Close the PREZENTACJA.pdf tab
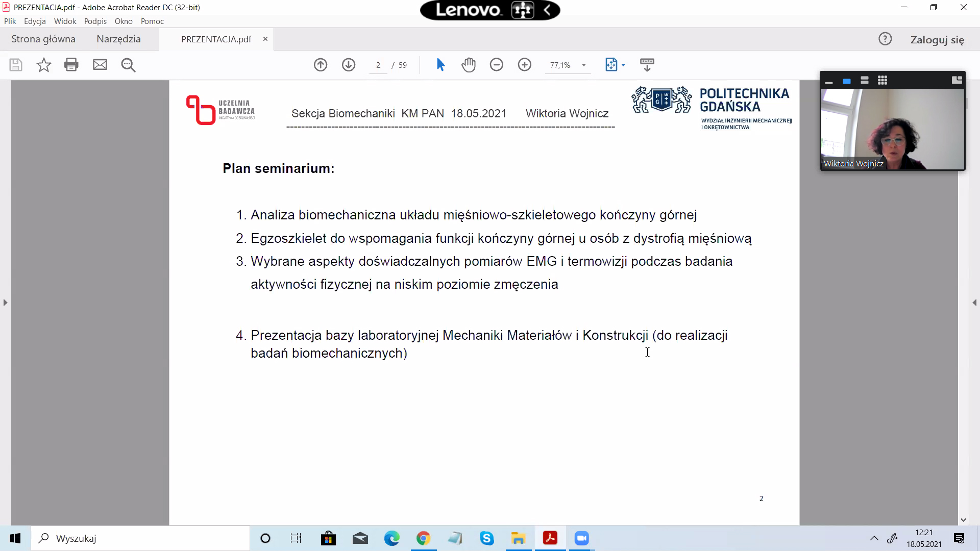This screenshot has height=551, width=980. 265,39
